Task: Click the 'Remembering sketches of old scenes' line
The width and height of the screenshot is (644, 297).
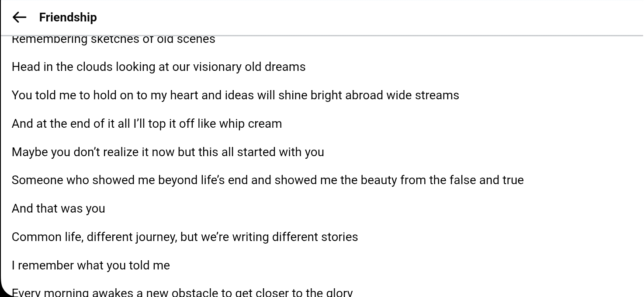Action: tap(113, 39)
